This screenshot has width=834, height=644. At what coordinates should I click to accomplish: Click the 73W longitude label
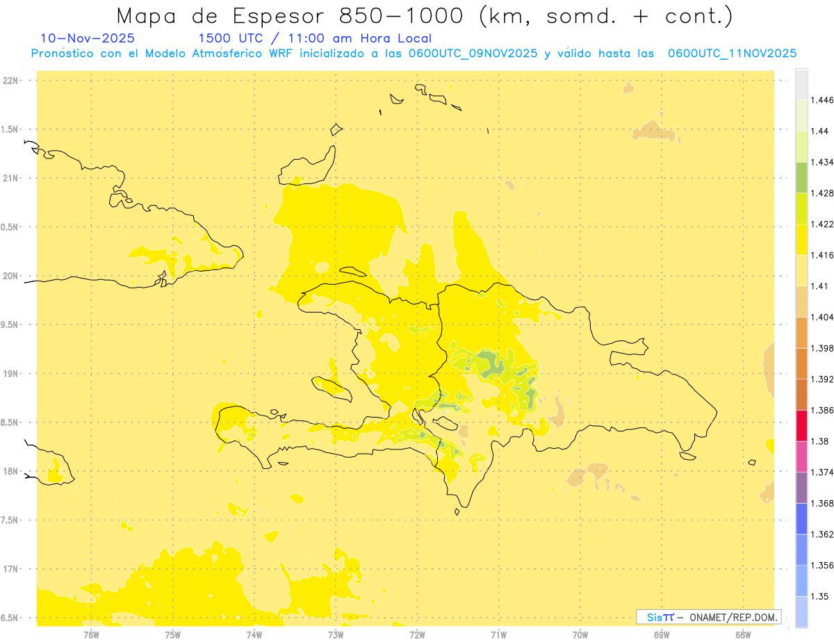pyautogui.click(x=336, y=635)
